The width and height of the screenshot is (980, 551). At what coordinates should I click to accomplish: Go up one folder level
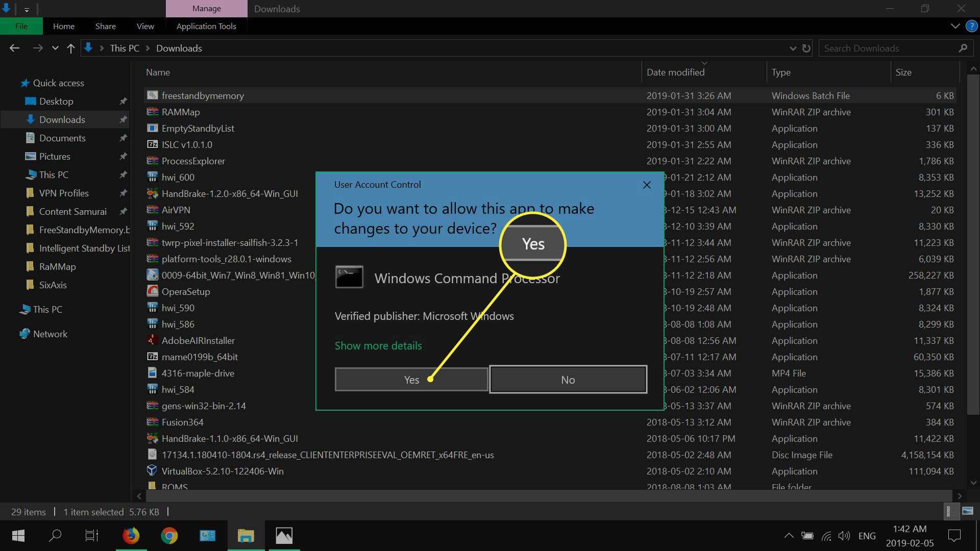(71, 48)
